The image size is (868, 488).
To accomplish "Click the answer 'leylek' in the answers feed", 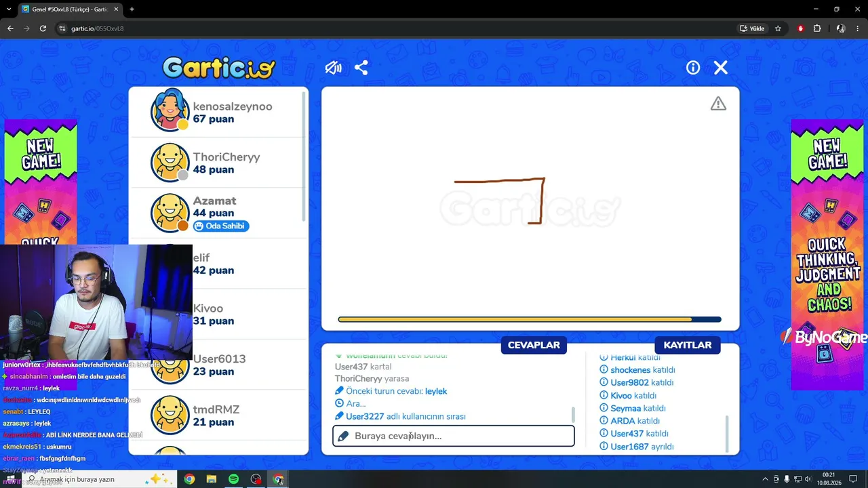I will pyautogui.click(x=436, y=391).
